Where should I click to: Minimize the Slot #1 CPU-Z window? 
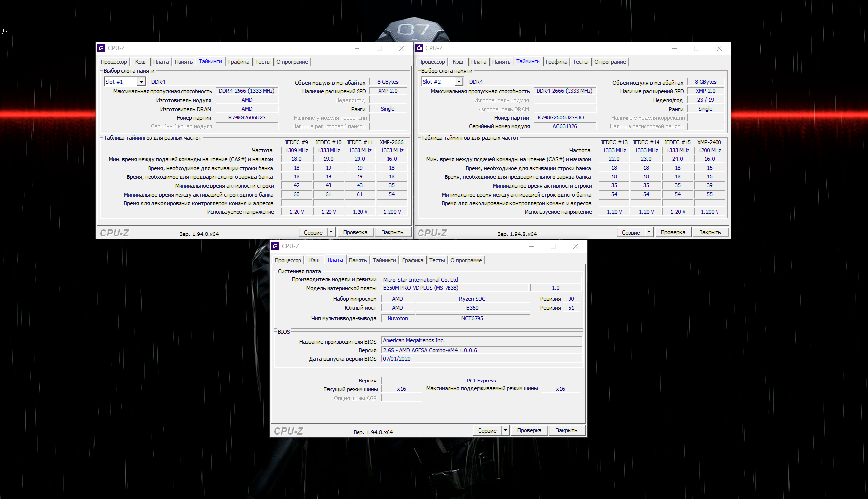[x=357, y=48]
